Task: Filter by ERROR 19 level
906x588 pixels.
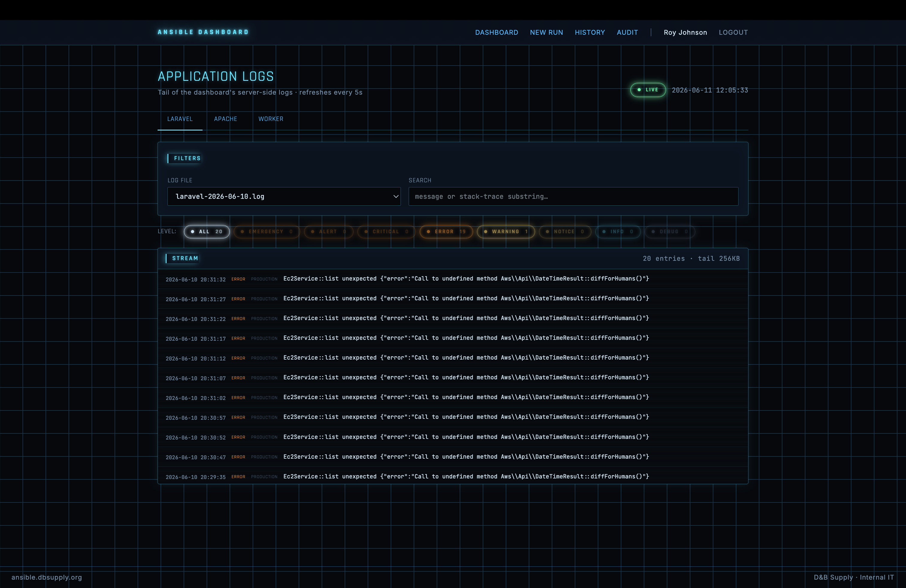Action: click(x=446, y=232)
